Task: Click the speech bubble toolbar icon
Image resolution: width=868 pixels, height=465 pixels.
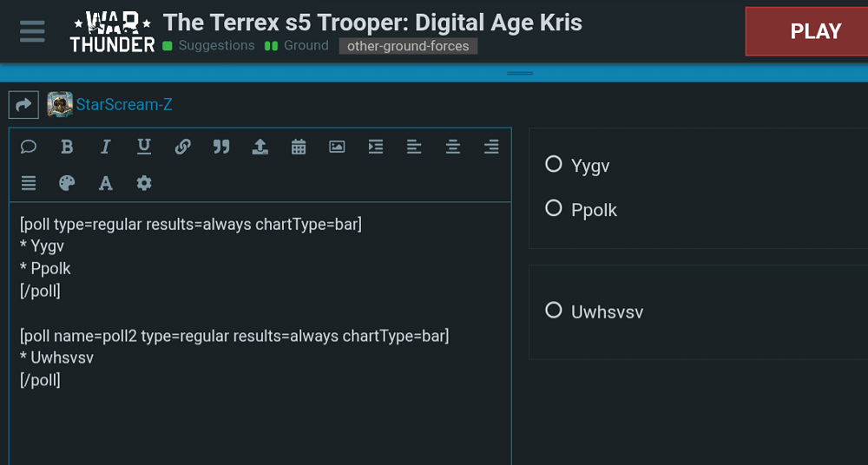Action: coord(29,147)
